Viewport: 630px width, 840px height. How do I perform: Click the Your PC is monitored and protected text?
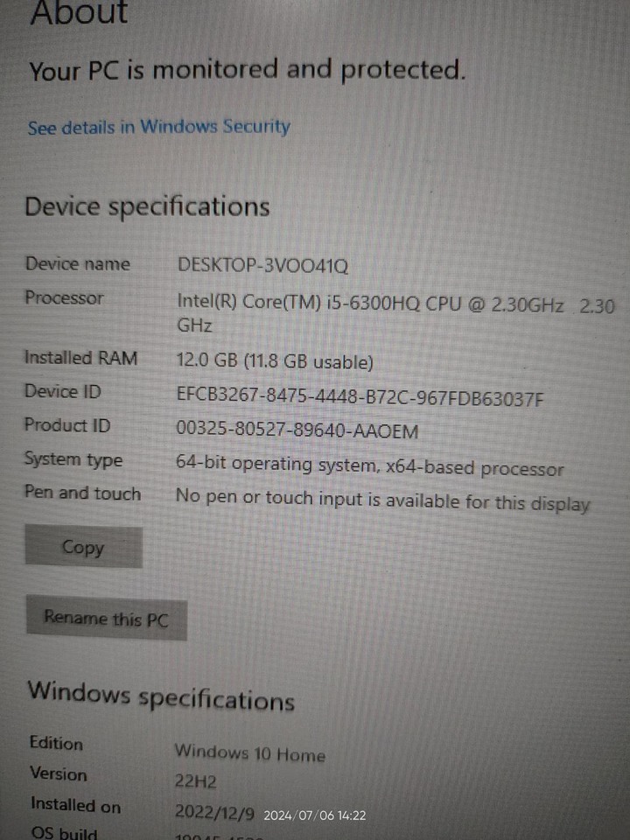tap(247, 70)
